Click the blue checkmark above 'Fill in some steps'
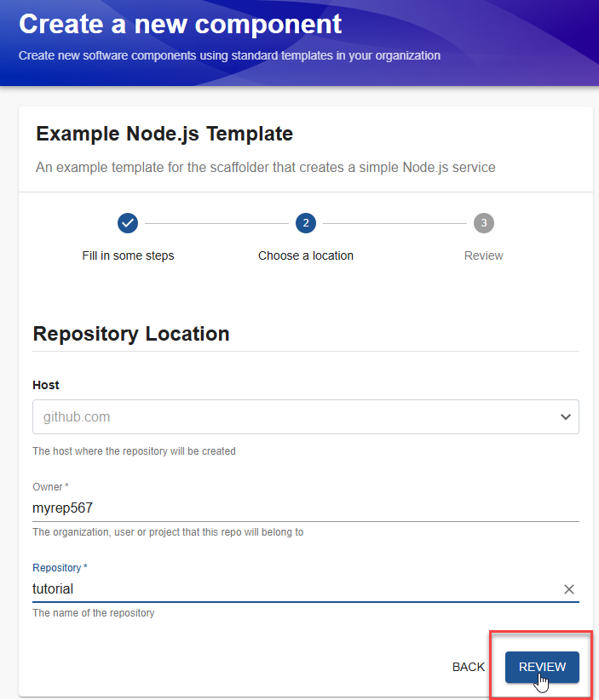Screen dimensions: 599x700 tap(128, 223)
